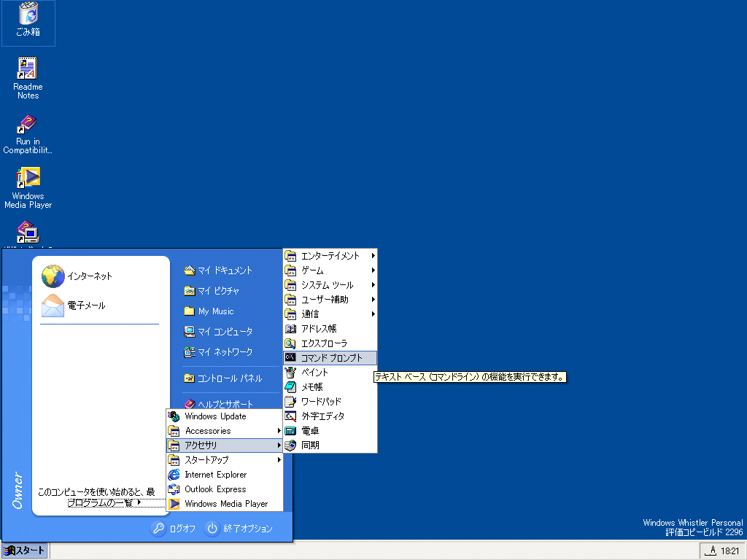Expand the 通信 submenu arrow
Image resolution: width=747 pixels, height=560 pixels.
pos(373,314)
